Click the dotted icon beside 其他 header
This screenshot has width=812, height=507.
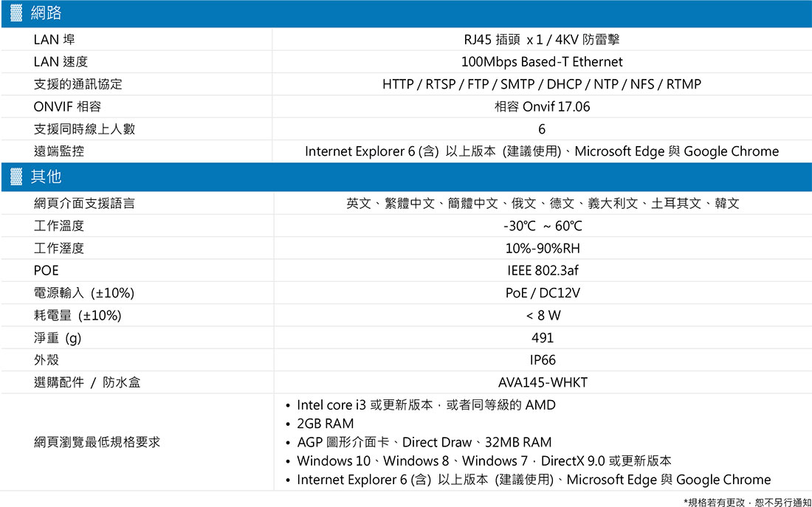point(16,177)
